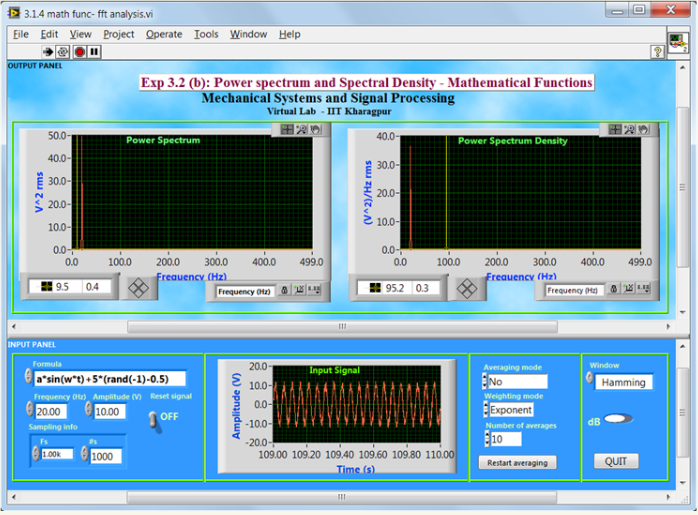The width and height of the screenshot is (698, 515).
Task: Click output panel horizontal scrollbar thumb
Action: point(342,327)
